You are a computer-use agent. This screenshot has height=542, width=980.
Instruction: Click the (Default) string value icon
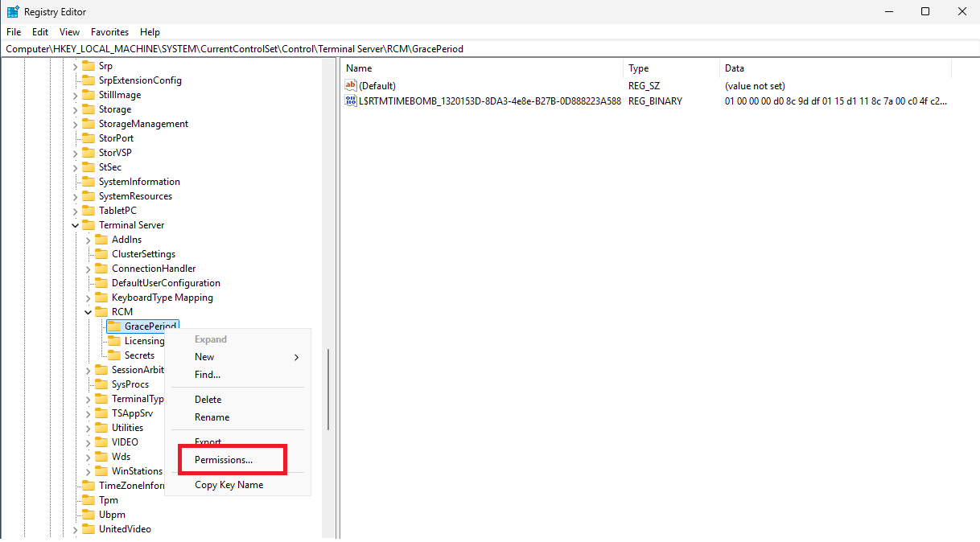coord(351,85)
